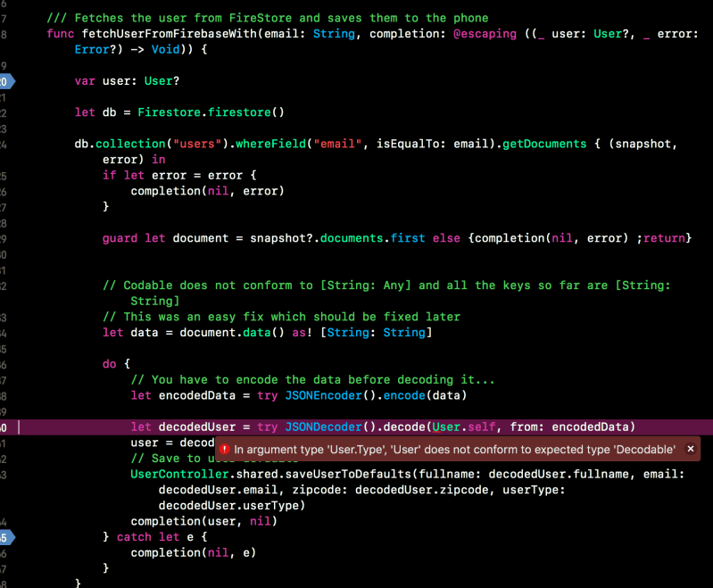
Task: Toggle the breakpoint on the 'var user' line
Action: point(6,81)
